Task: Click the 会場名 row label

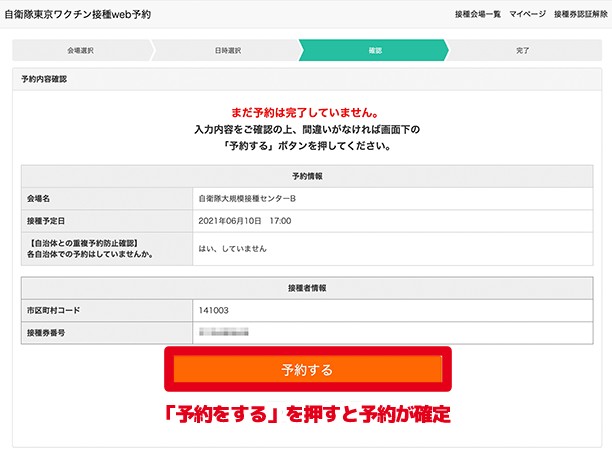Action: [x=38, y=199]
